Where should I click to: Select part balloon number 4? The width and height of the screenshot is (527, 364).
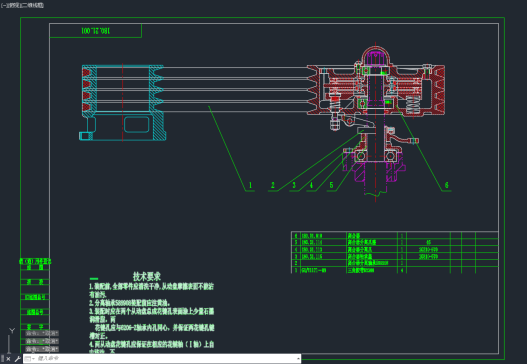tap(311, 185)
